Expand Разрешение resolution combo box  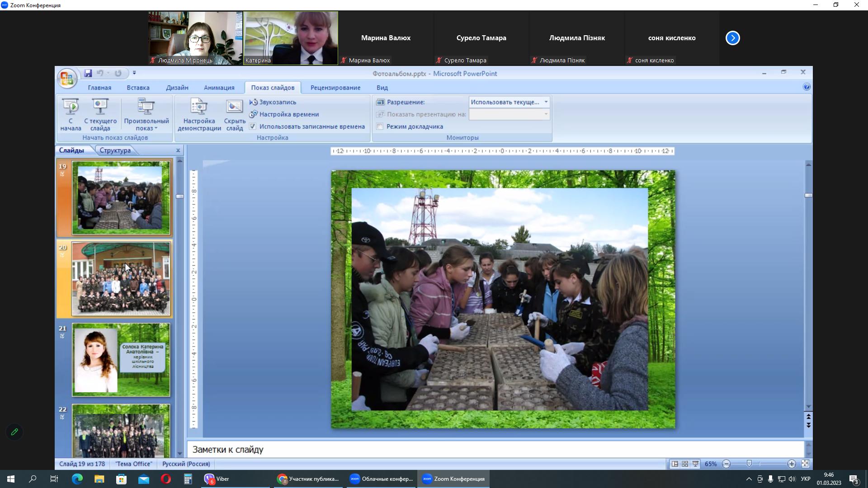coord(546,102)
